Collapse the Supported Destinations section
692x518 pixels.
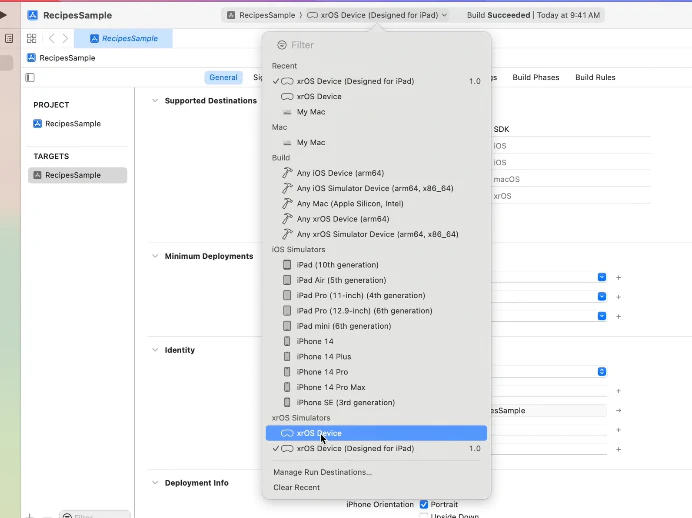(x=155, y=101)
